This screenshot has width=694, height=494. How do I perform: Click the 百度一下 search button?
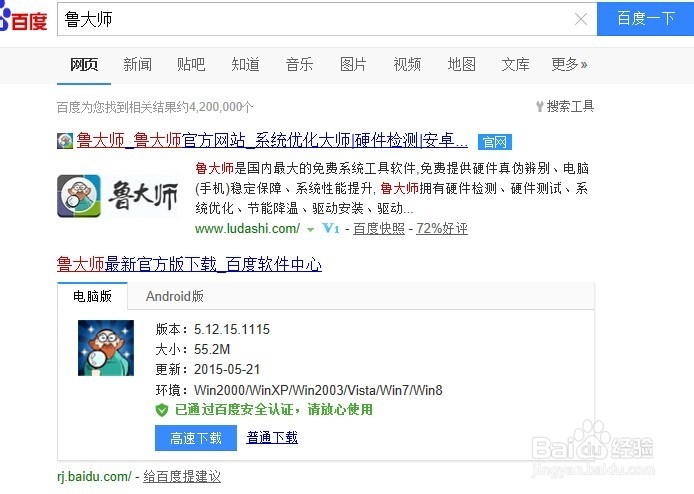click(645, 19)
